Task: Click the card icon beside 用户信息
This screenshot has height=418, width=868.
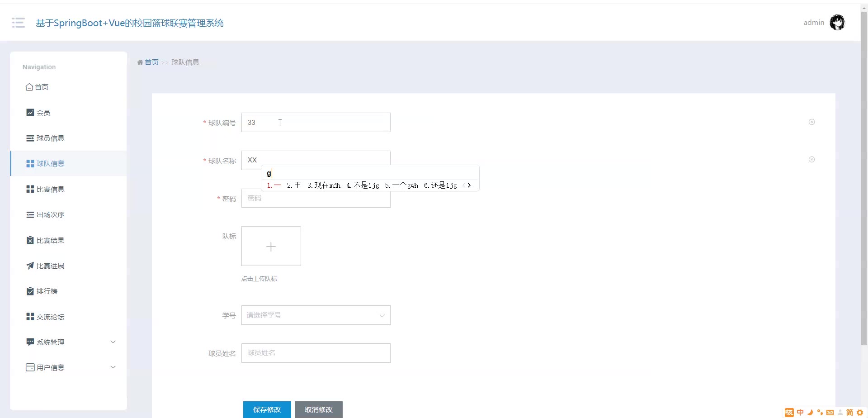Action: pyautogui.click(x=30, y=367)
